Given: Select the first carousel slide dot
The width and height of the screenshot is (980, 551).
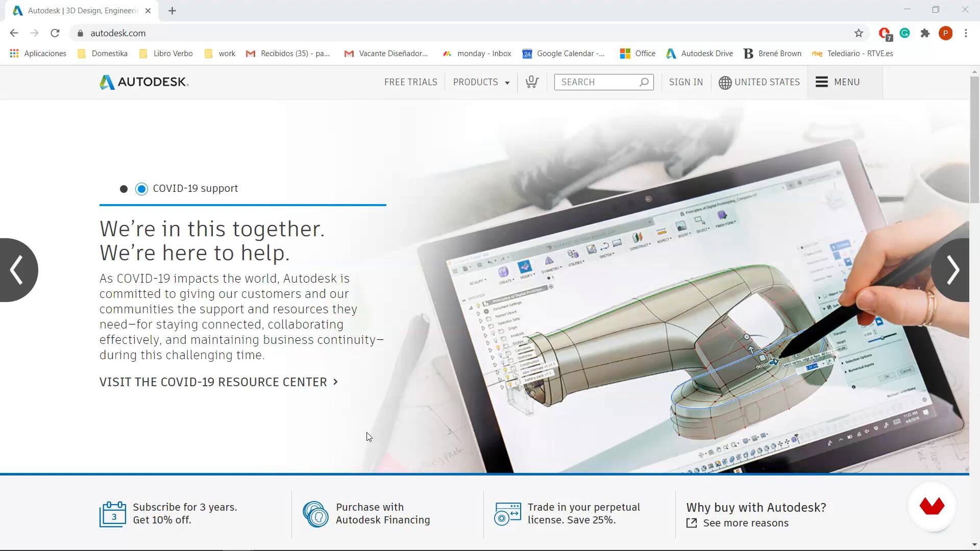Looking at the screenshot, I should point(124,189).
